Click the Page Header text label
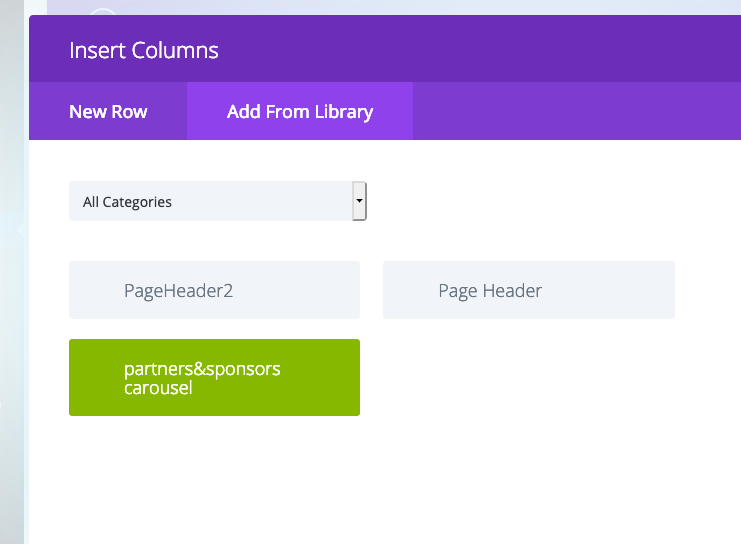 [x=490, y=291]
